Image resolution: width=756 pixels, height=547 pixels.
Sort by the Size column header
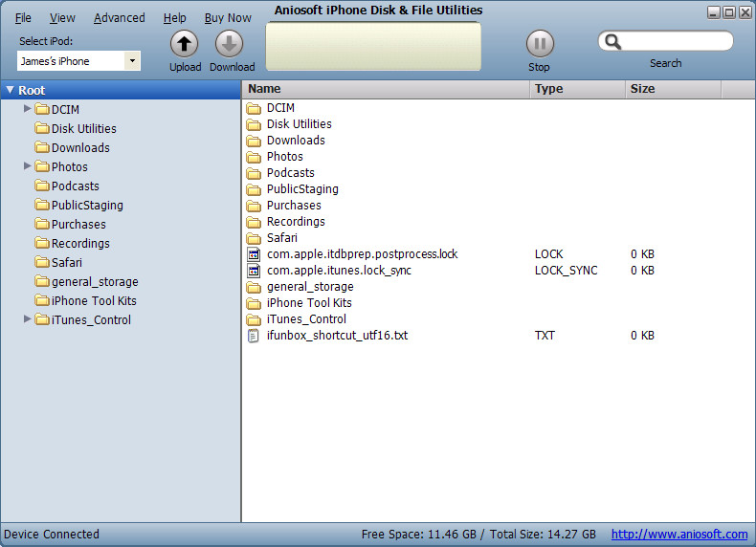pyautogui.click(x=674, y=89)
